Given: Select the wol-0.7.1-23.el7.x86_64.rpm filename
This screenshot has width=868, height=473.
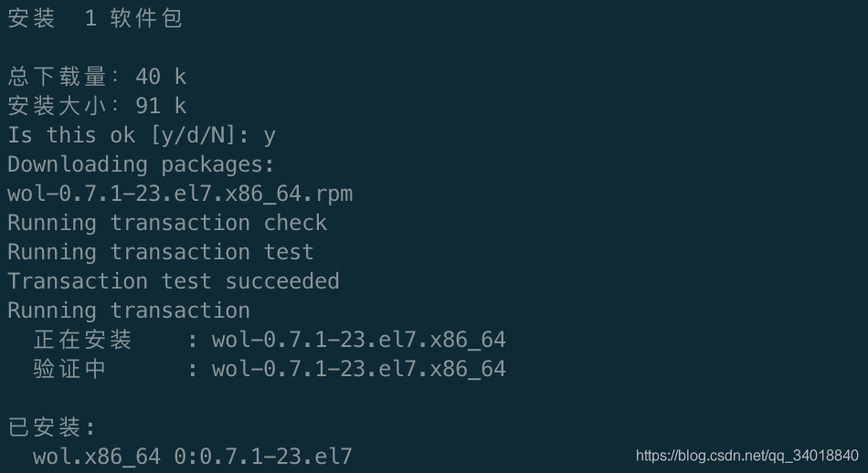Looking at the screenshot, I should click(180, 194).
